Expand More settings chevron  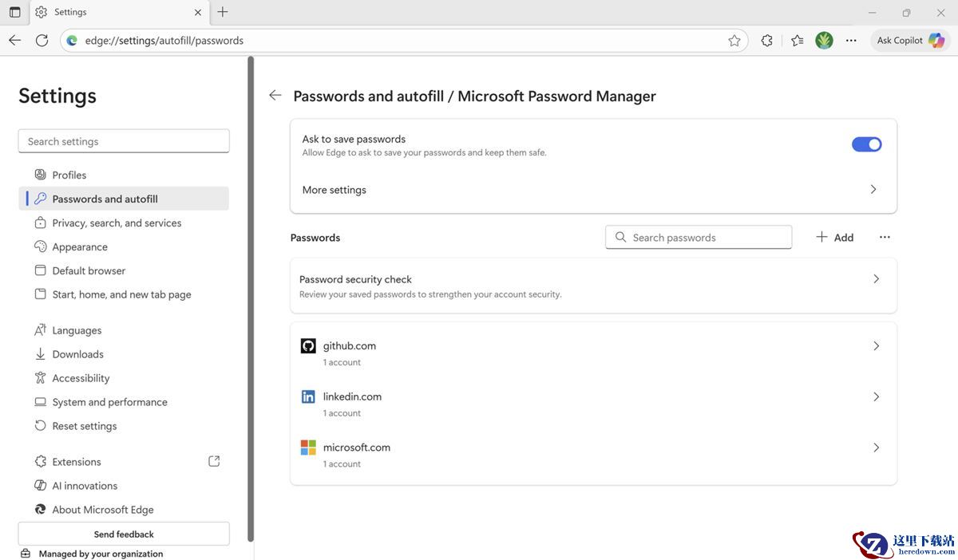(x=873, y=190)
